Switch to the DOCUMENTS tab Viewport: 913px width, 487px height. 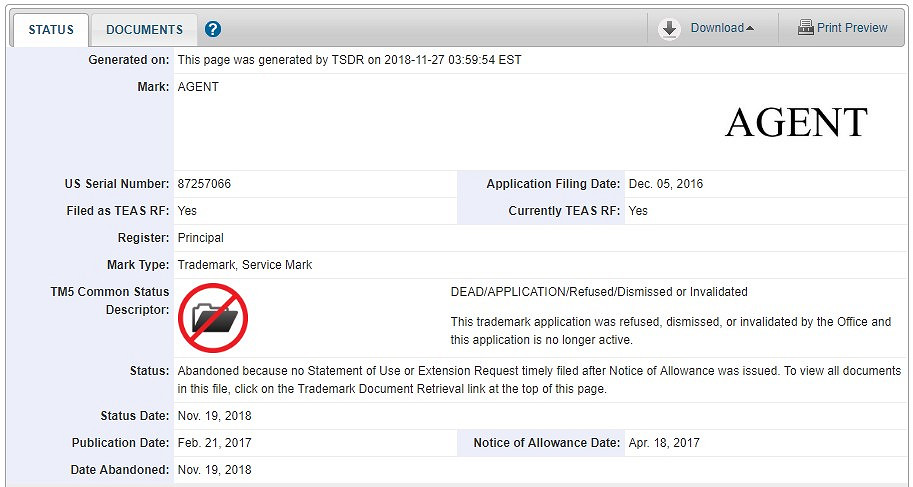pyautogui.click(x=144, y=29)
